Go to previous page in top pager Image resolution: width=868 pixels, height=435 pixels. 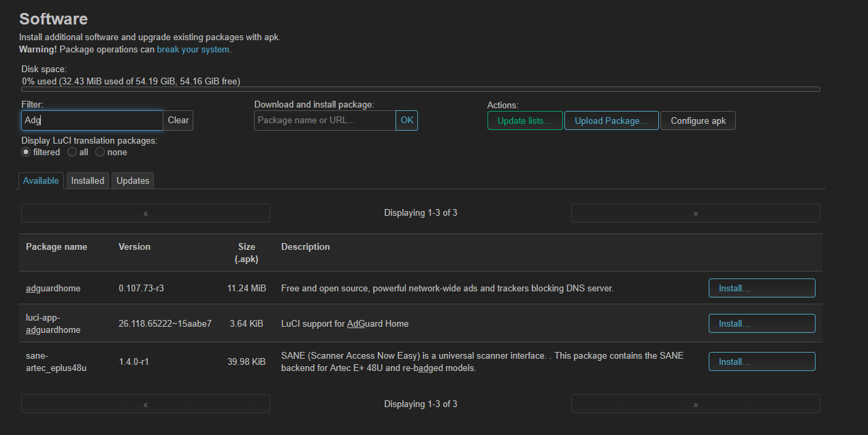tap(146, 213)
